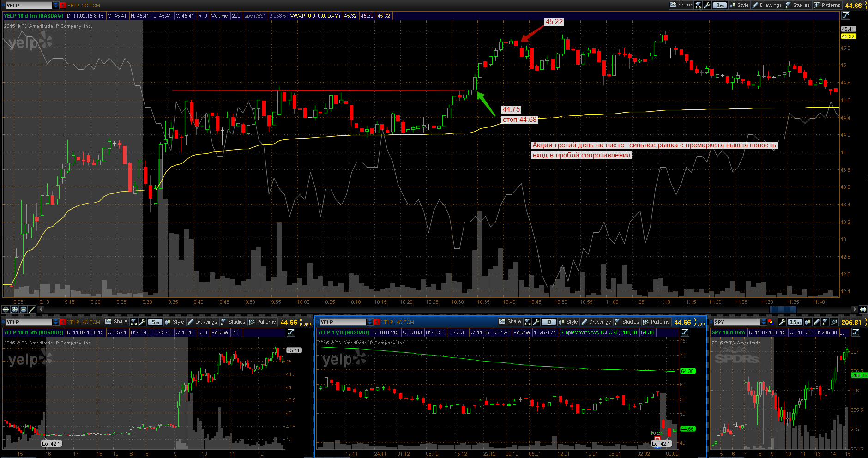
Task: Open the Patterns menu on the daily chart
Action: pos(656,322)
